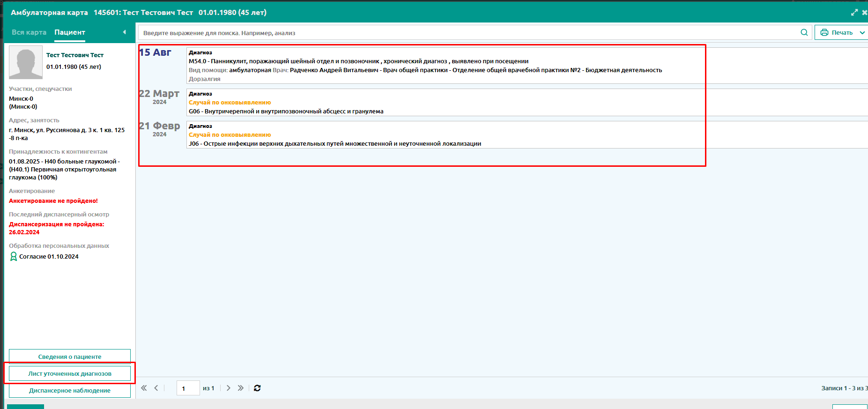Refresh the diagnosis records list
The image size is (868, 409).
[257, 388]
